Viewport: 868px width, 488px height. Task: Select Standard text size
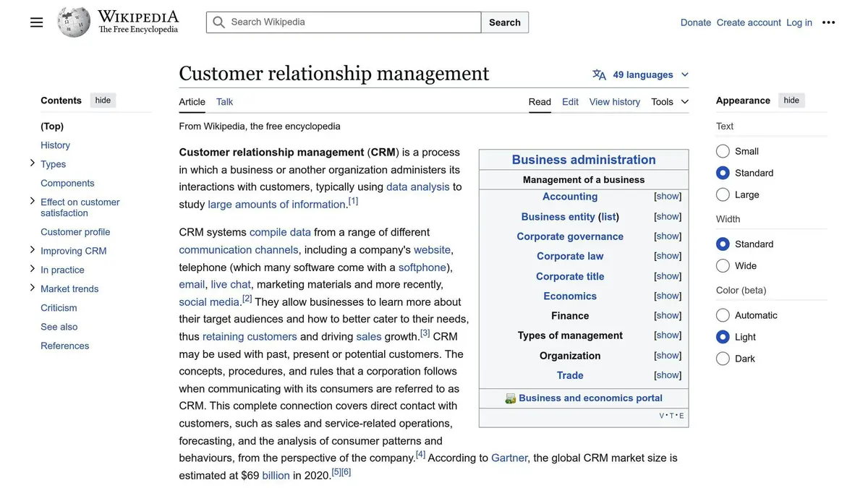pos(723,173)
